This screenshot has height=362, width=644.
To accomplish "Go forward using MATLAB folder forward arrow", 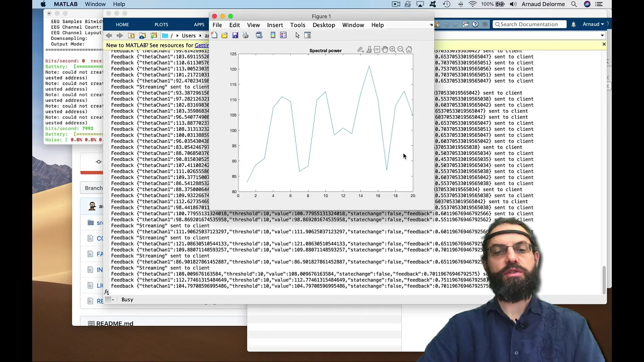I will click(x=120, y=36).
